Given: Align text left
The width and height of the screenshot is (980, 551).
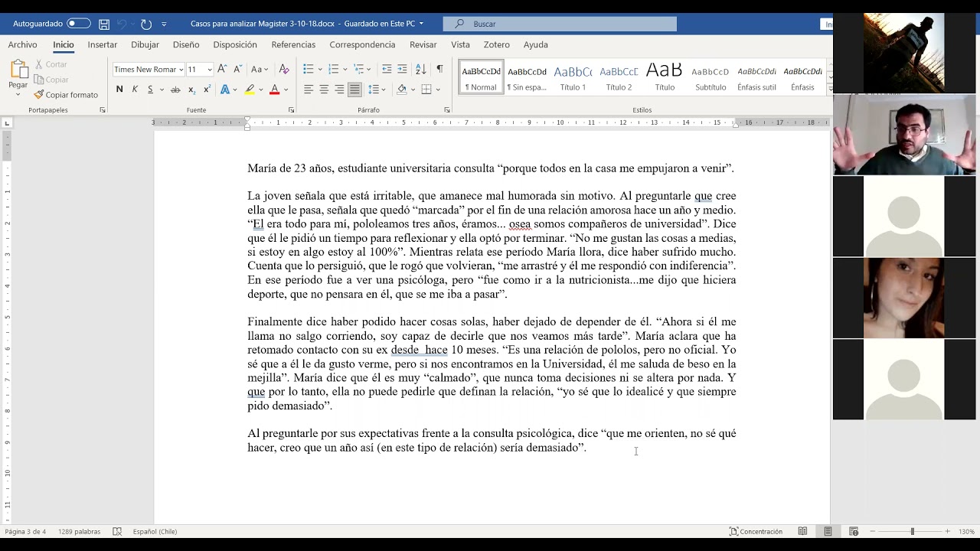Looking at the screenshot, I should (x=309, y=90).
